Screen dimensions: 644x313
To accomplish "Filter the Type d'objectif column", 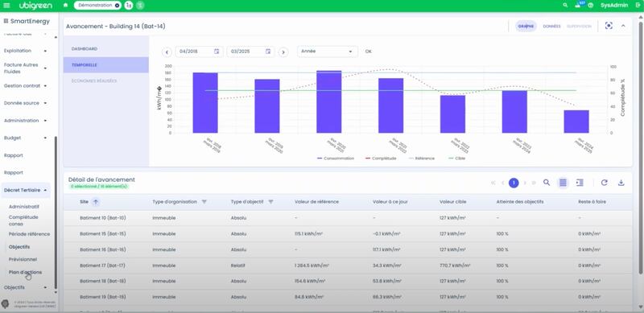I will coord(270,202).
